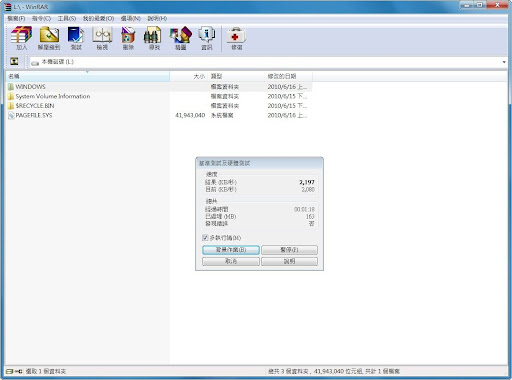Click the size value 41,943,040 of PAGEFILE.SYS
Image resolution: width=512 pixels, height=380 pixels.
coord(190,115)
